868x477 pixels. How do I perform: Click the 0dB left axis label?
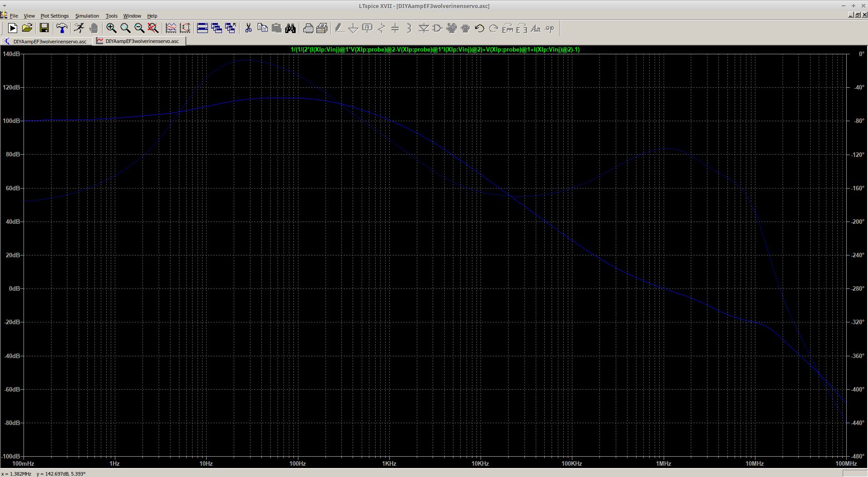coord(14,288)
